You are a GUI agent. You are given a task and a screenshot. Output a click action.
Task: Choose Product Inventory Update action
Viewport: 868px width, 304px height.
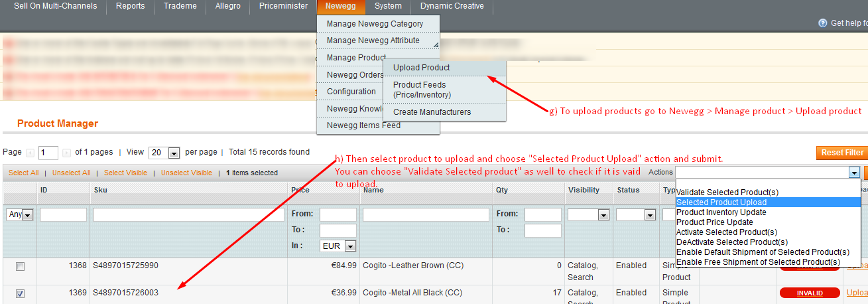768,212
